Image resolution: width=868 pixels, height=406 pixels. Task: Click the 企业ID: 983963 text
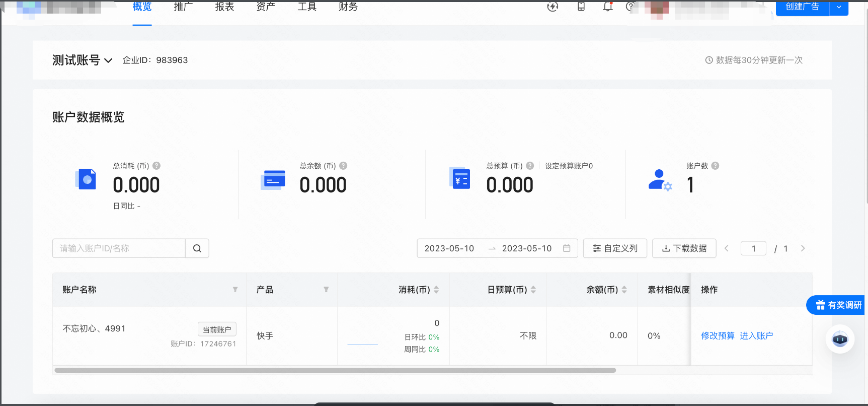click(155, 60)
